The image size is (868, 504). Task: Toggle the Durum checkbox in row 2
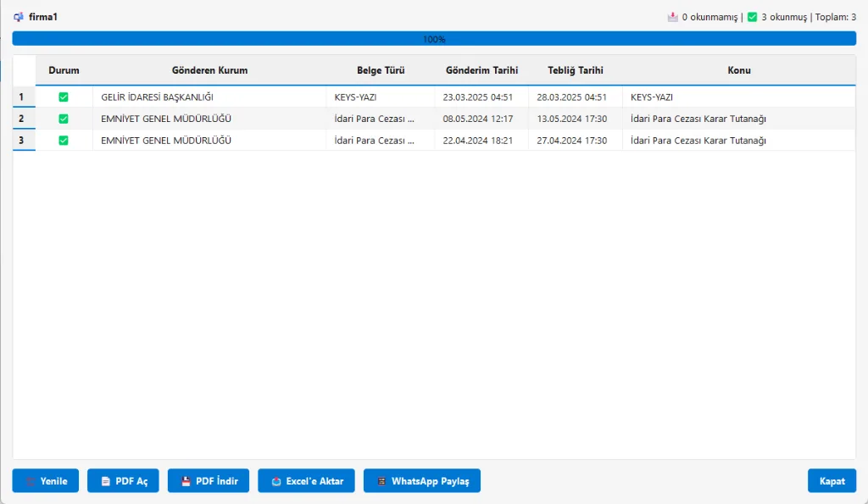tap(64, 119)
